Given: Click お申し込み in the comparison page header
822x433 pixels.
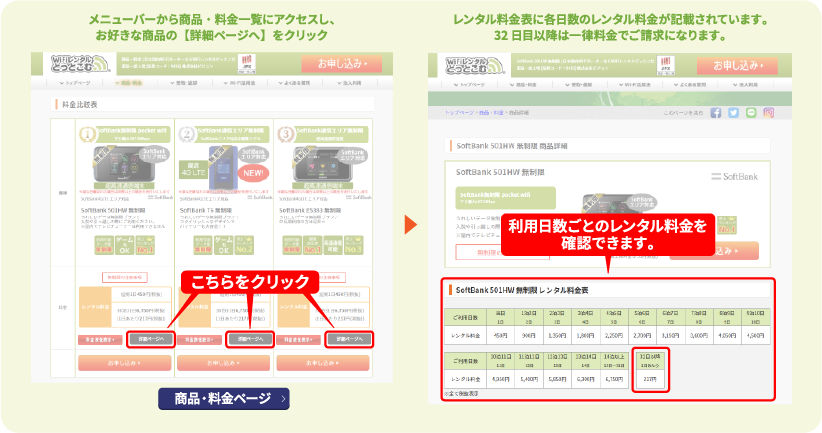Looking at the screenshot, I should coord(342,64).
